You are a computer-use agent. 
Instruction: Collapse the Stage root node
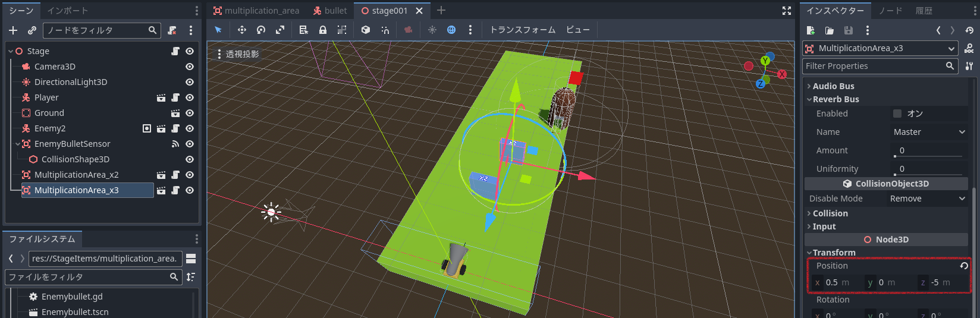[11, 51]
